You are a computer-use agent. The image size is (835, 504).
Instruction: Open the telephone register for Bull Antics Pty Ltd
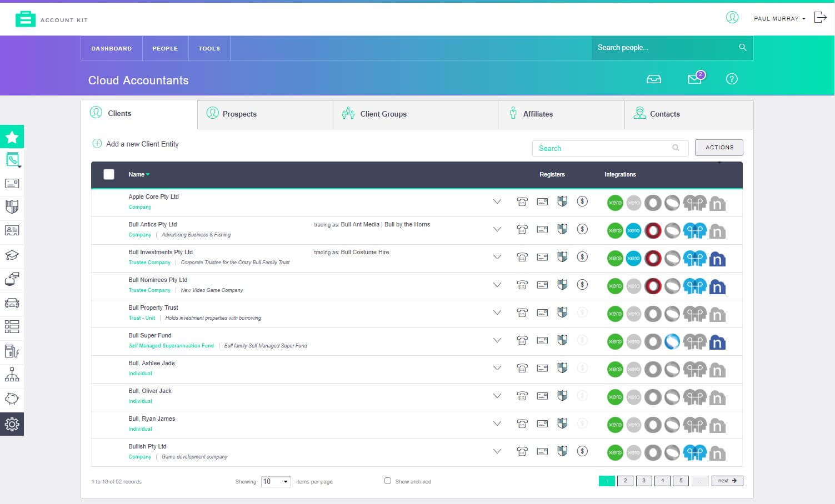tap(522, 229)
